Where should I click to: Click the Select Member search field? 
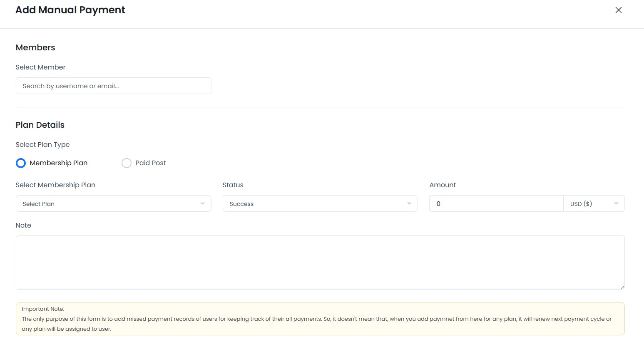[113, 86]
